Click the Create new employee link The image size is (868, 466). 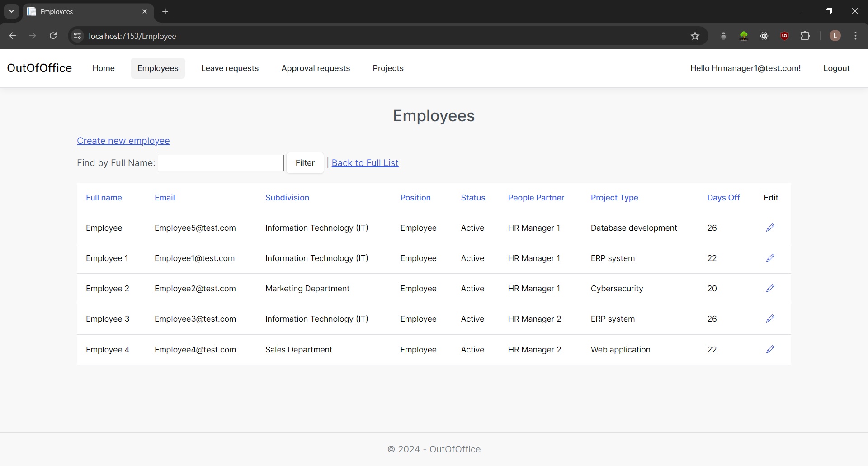point(123,141)
